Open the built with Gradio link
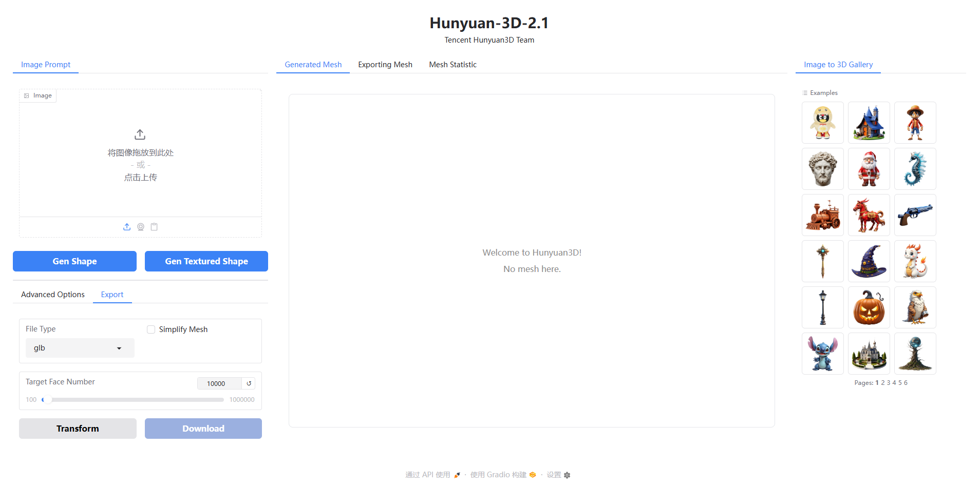 [x=503, y=475]
